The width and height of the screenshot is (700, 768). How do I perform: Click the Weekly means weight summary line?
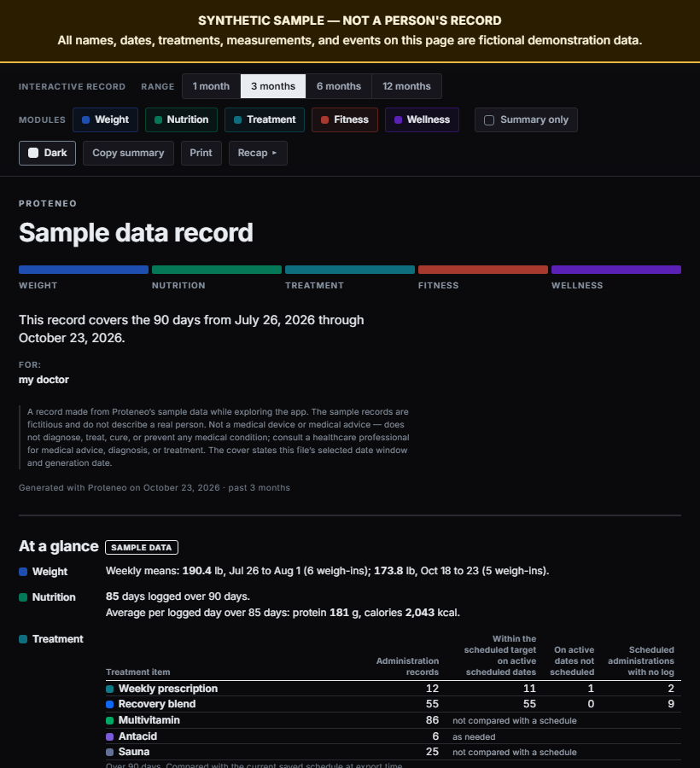(x=327, y=571)
